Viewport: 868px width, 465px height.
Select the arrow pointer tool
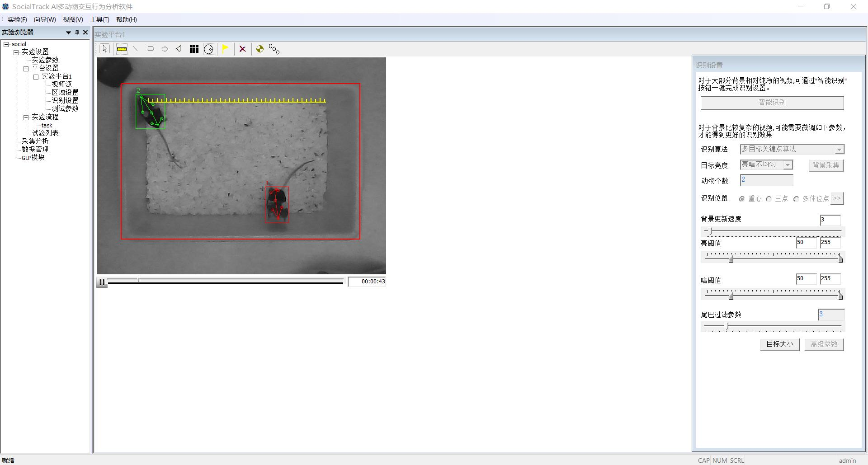(x=105, y=49)
